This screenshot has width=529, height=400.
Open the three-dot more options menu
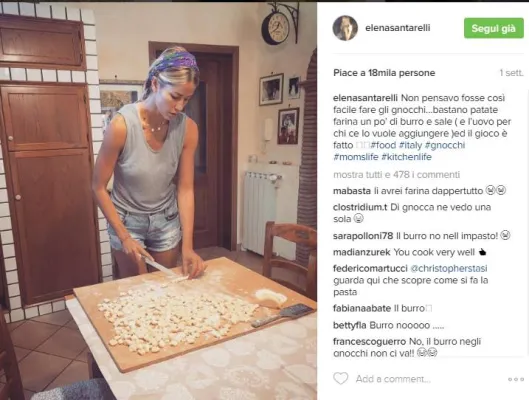[x=516, y=379]
